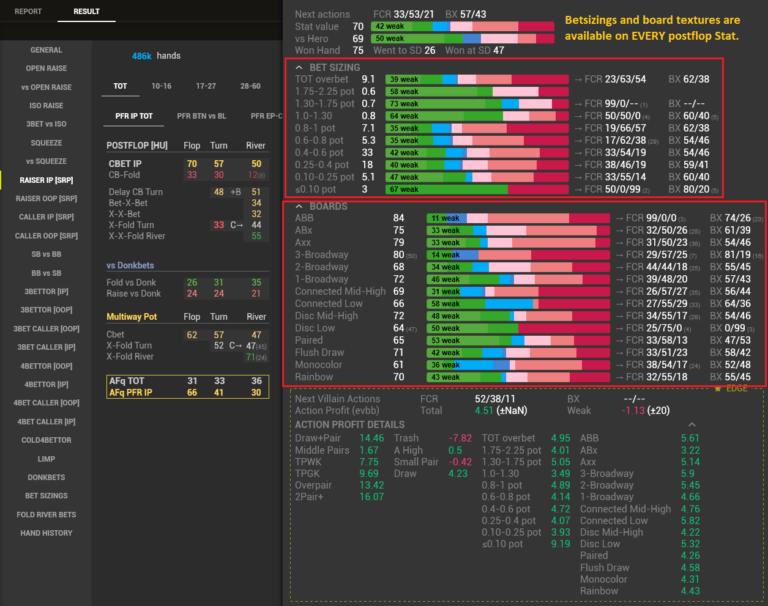This screenshot has height=606, width=768.
Task: Choose the 10-16 stack range tab
Action: coord(161,86)
